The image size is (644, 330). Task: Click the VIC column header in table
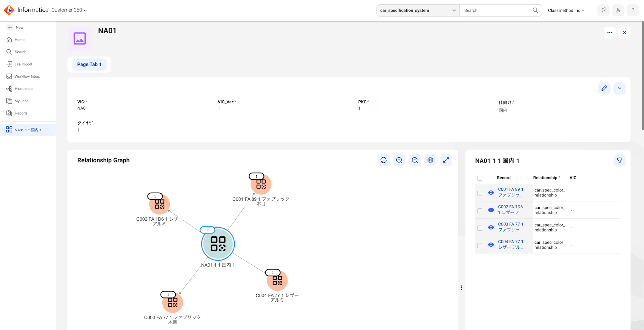pyautogui.click(x=573, y=178)
